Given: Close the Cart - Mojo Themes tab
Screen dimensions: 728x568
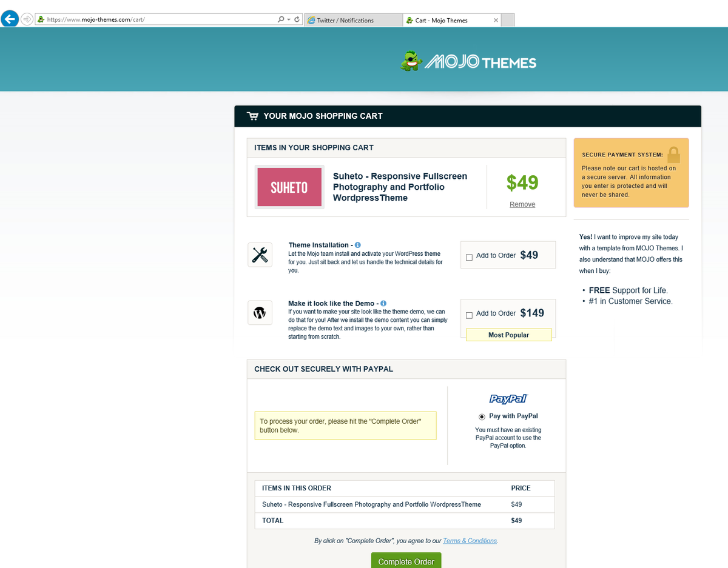Looking at the screenshot, I should pyautogui.click(x=496, y=20).
